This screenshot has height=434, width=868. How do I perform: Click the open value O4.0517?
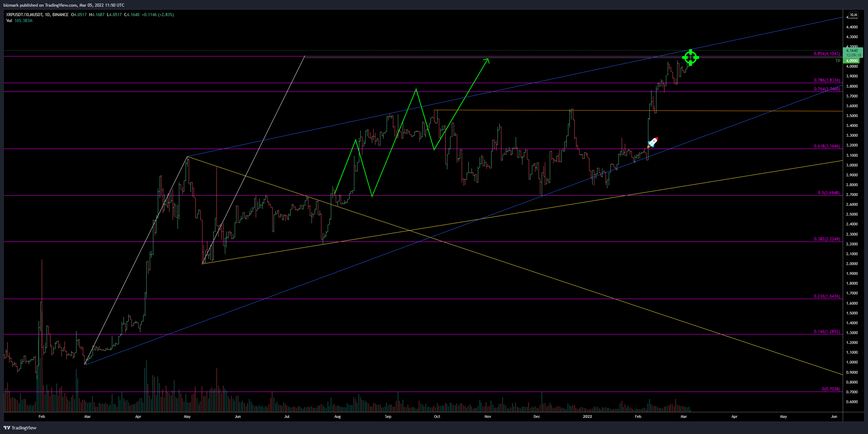coord(79,15)
